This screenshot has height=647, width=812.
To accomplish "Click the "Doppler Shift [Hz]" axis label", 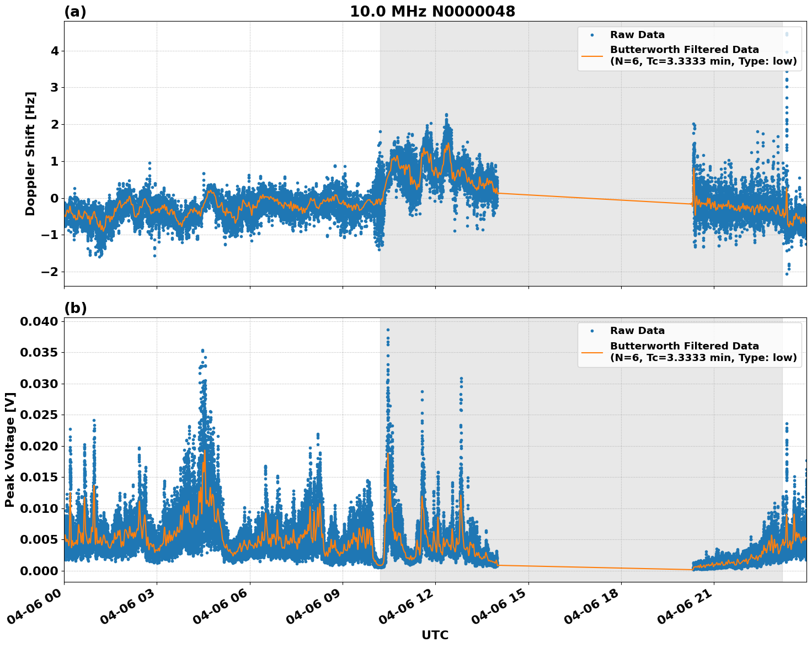I will click(30, 153).
